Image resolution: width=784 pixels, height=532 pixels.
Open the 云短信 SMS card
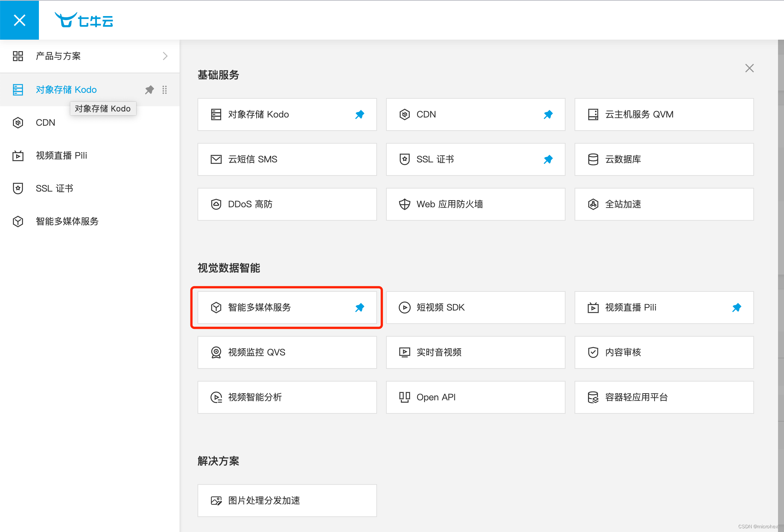[287, 159]
